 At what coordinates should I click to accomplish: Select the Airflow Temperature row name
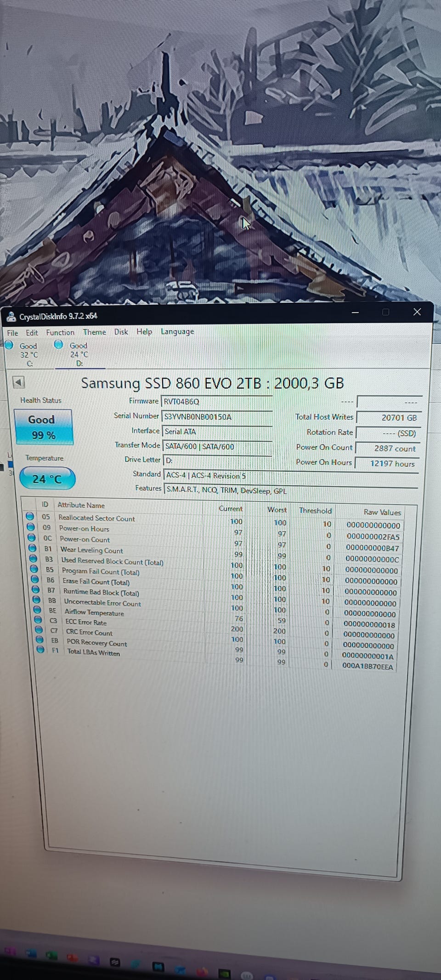94,612
